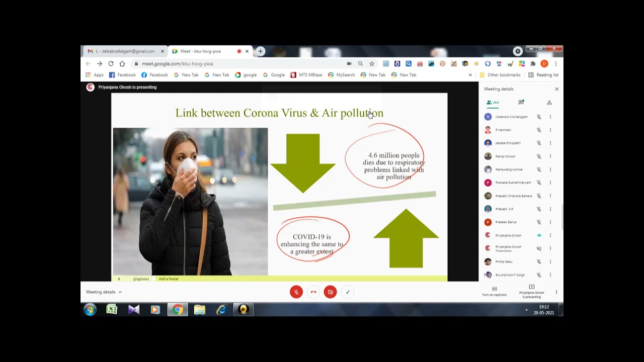The width and height of the screenshot is (644, 362).
Task: Bookmark this page with the star
Action: coord(372,64)
